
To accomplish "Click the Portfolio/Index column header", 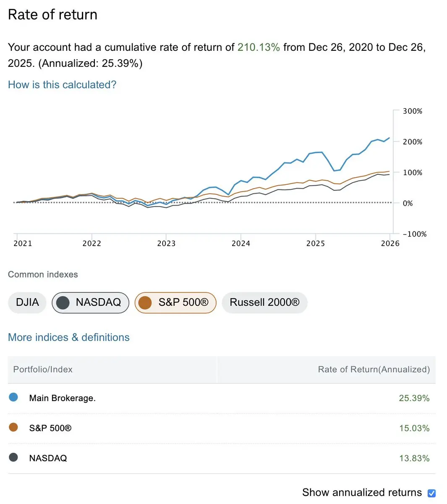I will [43, 370].
